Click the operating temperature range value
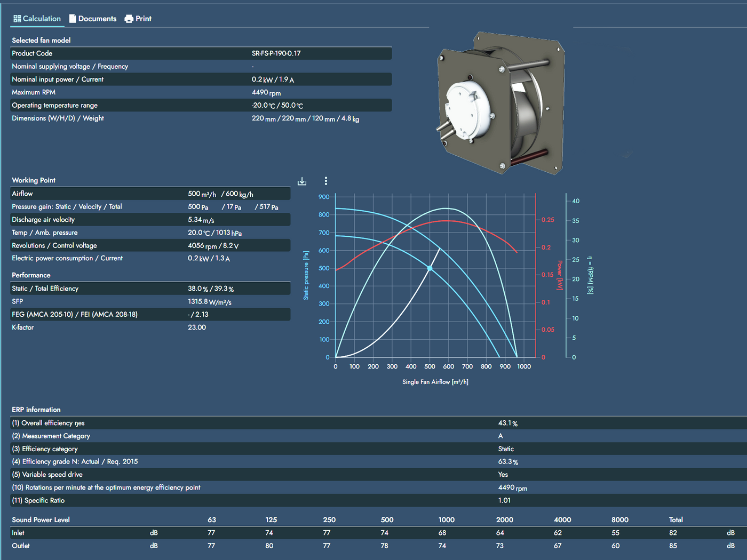747x560 pixels. click(277, 106)
